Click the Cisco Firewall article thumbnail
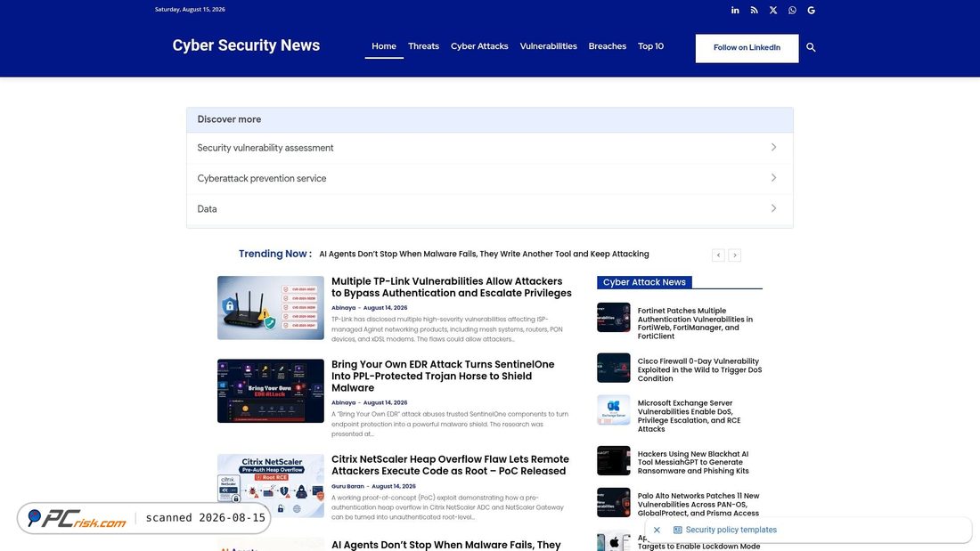Viewport: 980px width, 551px height. 614,368
